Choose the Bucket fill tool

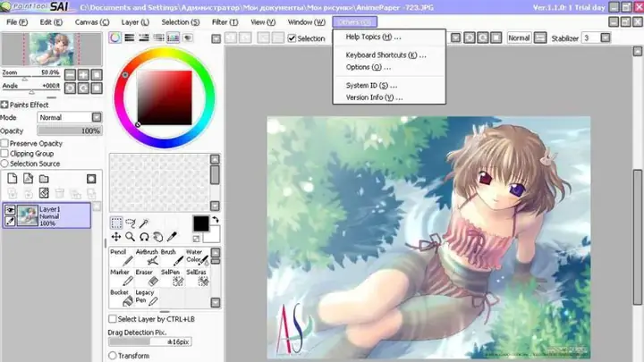click(x=122, y=298)
